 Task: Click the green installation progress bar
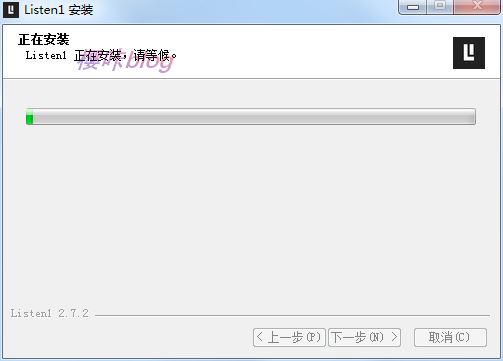click(251, 117)
